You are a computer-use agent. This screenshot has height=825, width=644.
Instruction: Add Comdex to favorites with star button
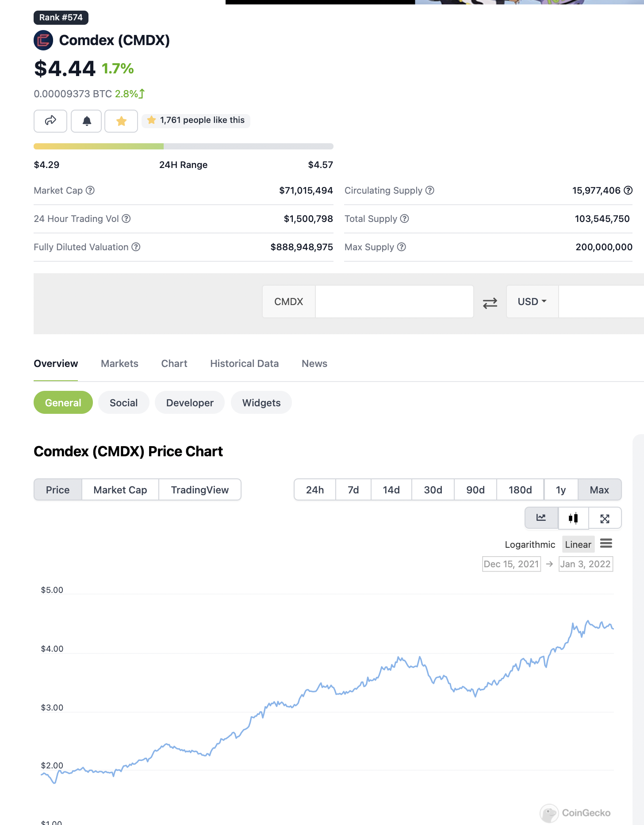[121, 121]
